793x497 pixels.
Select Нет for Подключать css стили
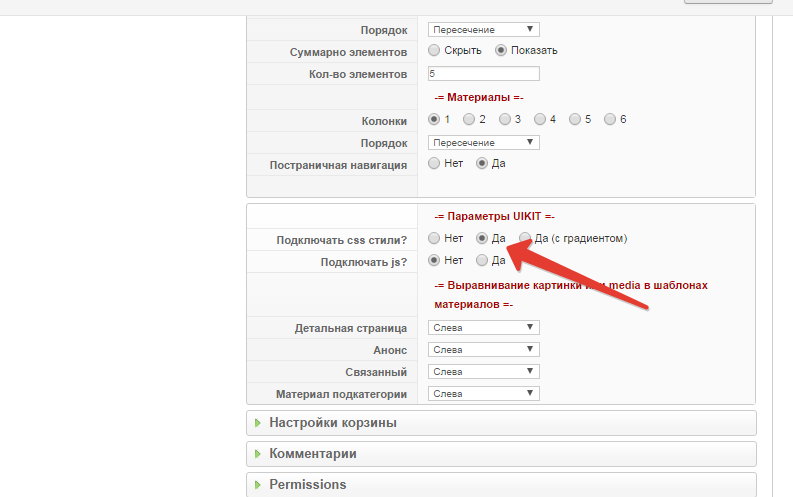[434, 238]
